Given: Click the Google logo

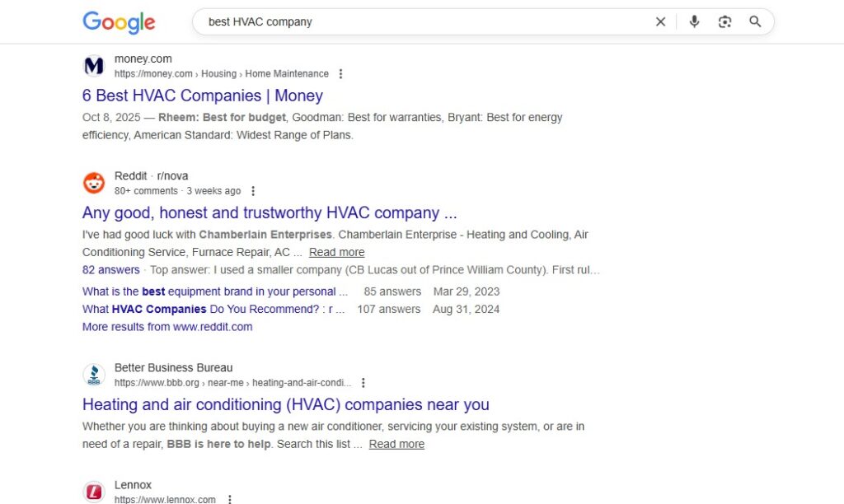Looking at the screenshot, I should [119, 22].
